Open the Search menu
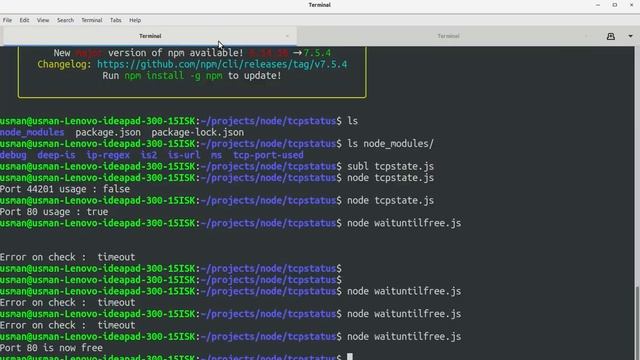Image resolution: width=640 pixels, height=360 pixels. tap(65, 20)
